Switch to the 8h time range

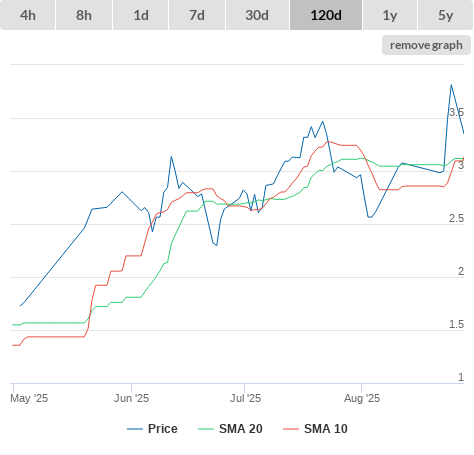pyautogui.click(x=84, y=15)
